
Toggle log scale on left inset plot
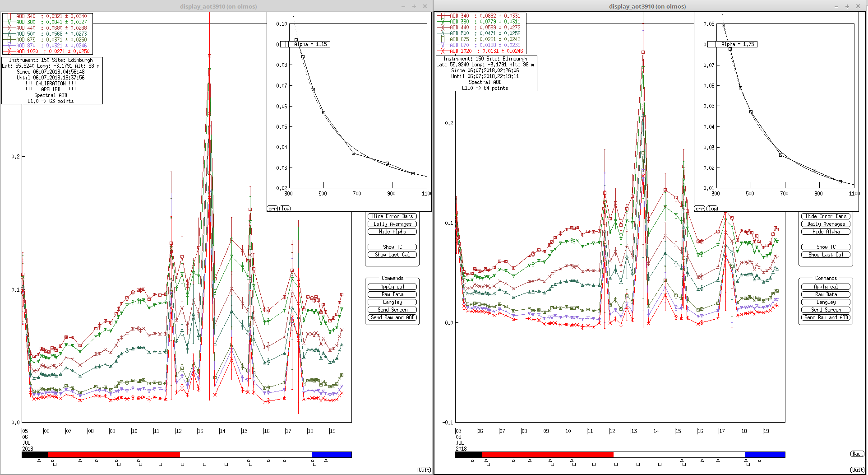coord(285,209)
